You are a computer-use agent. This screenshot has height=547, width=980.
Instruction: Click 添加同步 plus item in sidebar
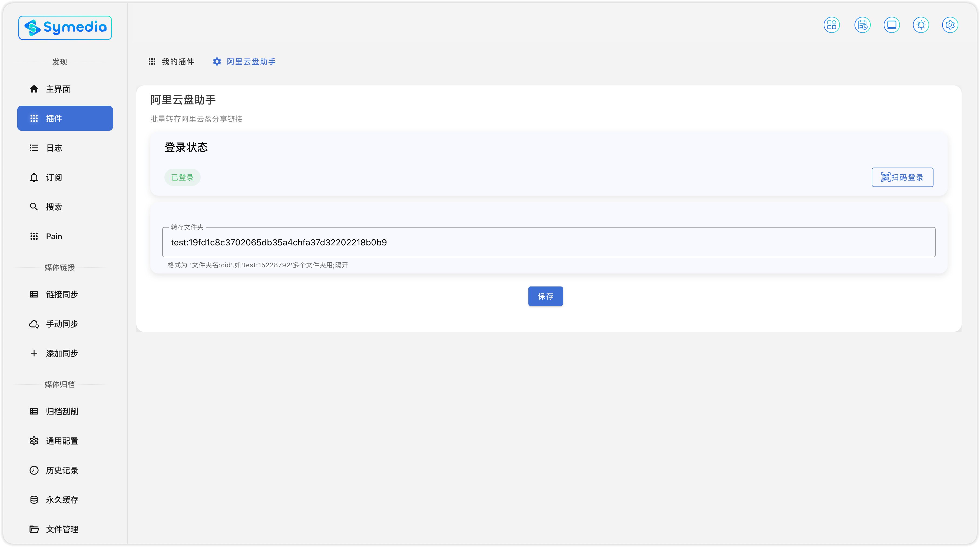pyautogui.click(x=62, y=353)
